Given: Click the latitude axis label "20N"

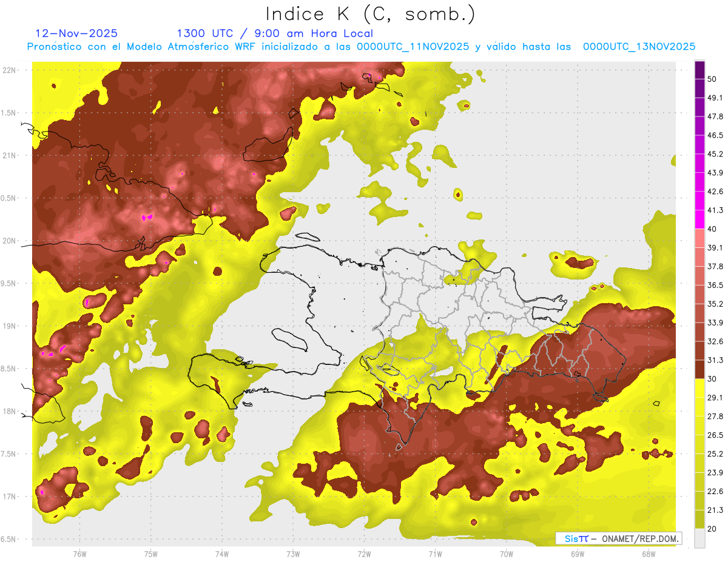Looking at the screenshot, I should click(x=10, y=241).
